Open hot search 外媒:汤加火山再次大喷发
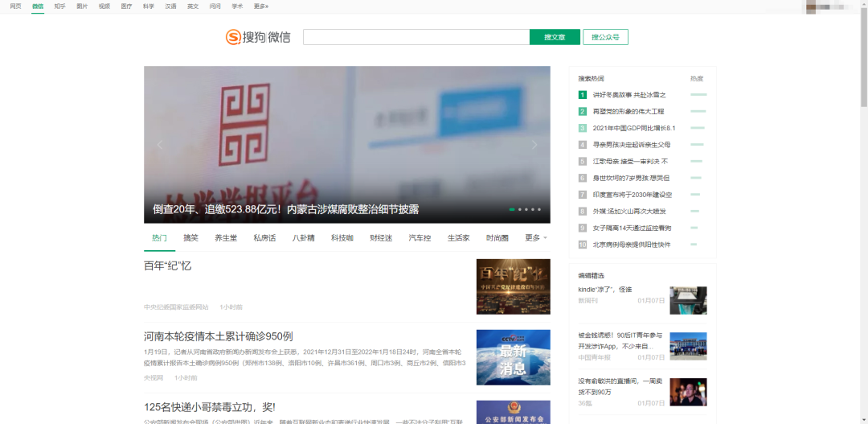 click(x=629, y=211)
